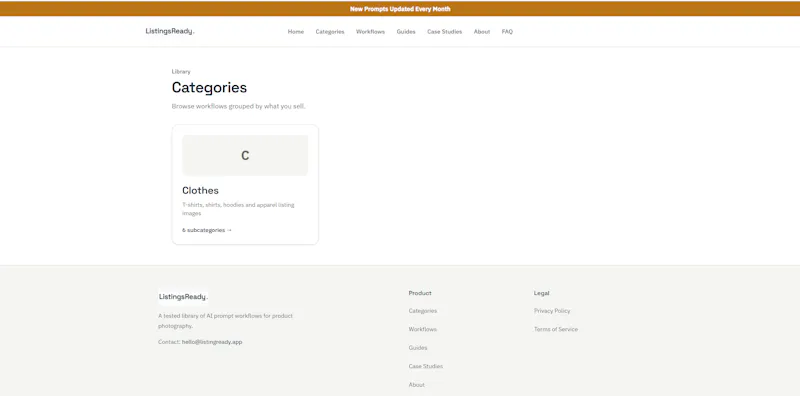The image size is (800, 396).
Task: Open Case Studies link in footer
Action: pos(426,366)
